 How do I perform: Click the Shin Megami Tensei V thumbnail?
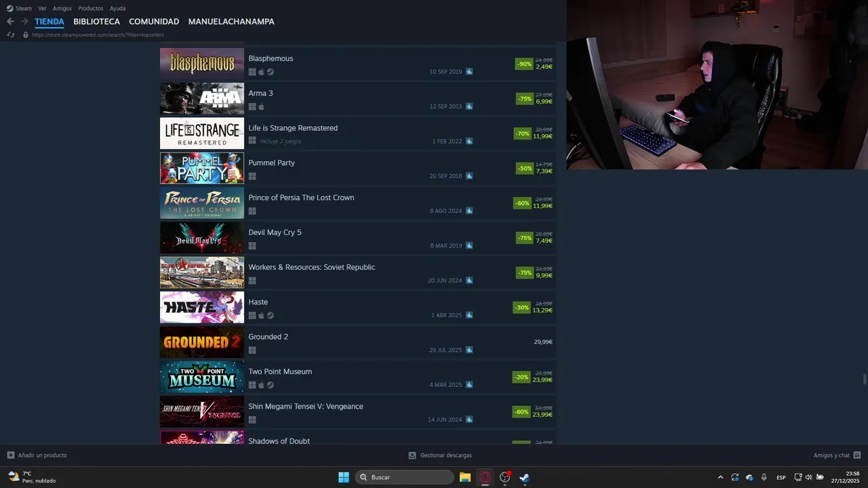[202, 412]
